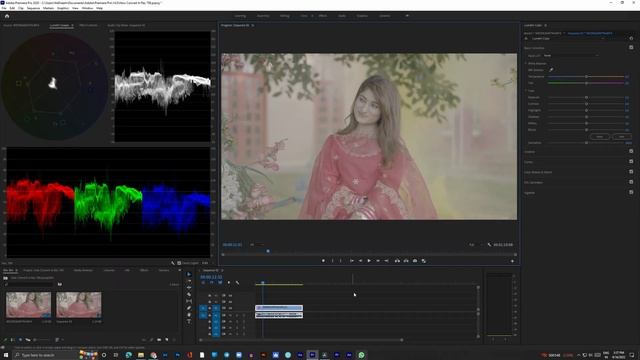Select the Ripple Edit tool
The width and height of the screenshot is (640, 360).
tap(189, 287)
